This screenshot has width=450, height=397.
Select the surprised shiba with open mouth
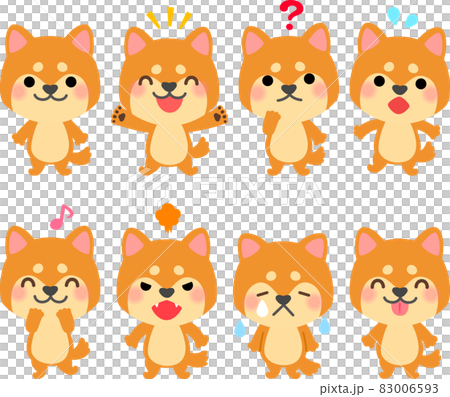coord(399,99)
